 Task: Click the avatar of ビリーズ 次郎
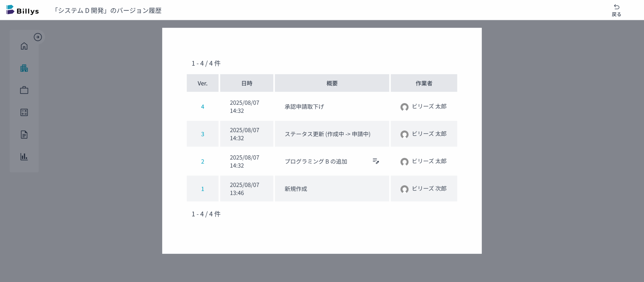pyautogui.click(x=404, y=189)
